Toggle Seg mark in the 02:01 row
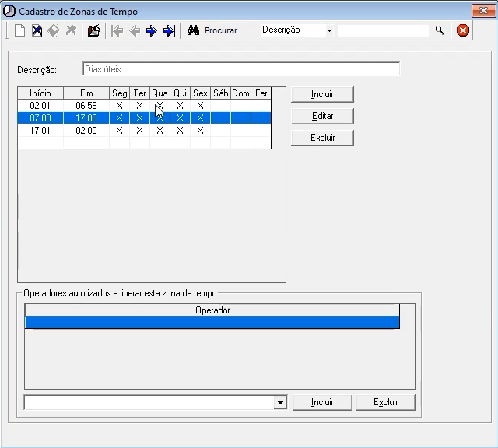Viewport: 498px width, 448px height. [119, 106]
